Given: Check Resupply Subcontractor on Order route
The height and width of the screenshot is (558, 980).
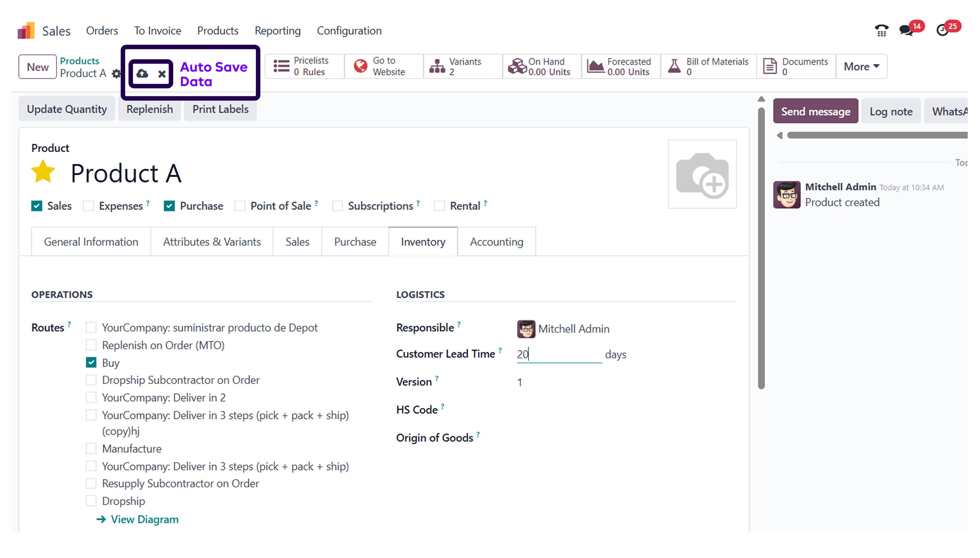Looking at the screenshot, I should (91, 483).
